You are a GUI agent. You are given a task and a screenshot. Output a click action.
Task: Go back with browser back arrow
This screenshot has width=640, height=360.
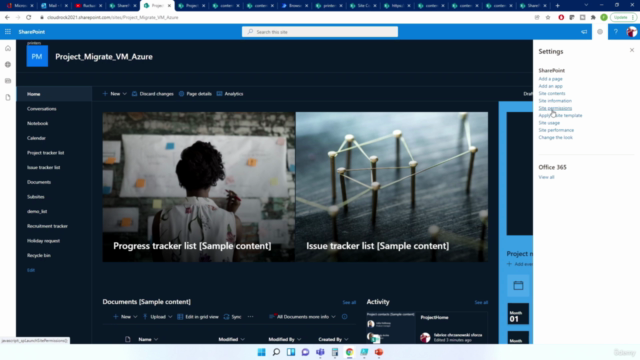click(7, 18)
